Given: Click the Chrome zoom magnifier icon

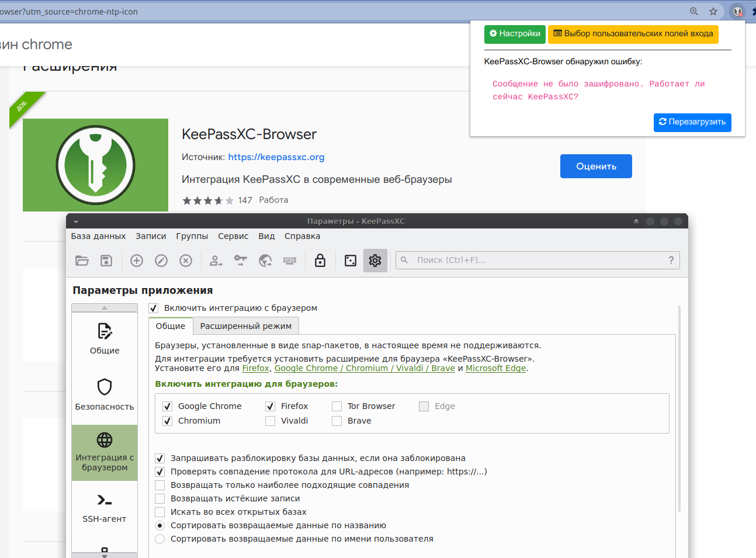Looking at the screenshot, I should [694, 11].
